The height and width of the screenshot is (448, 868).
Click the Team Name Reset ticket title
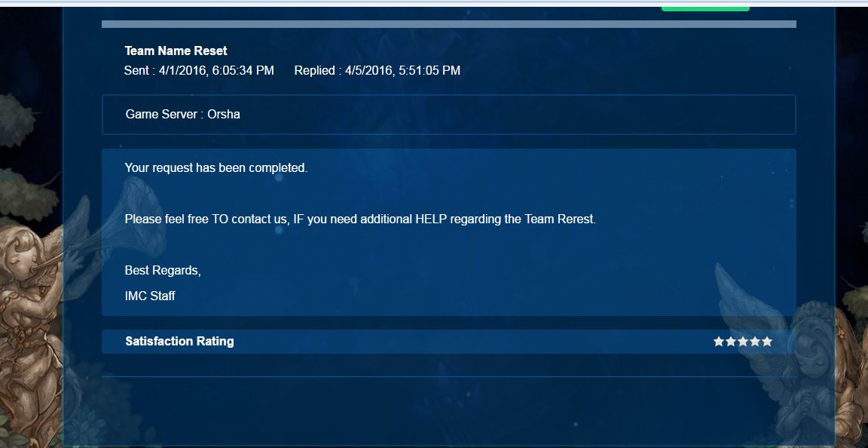click(176, 51)
